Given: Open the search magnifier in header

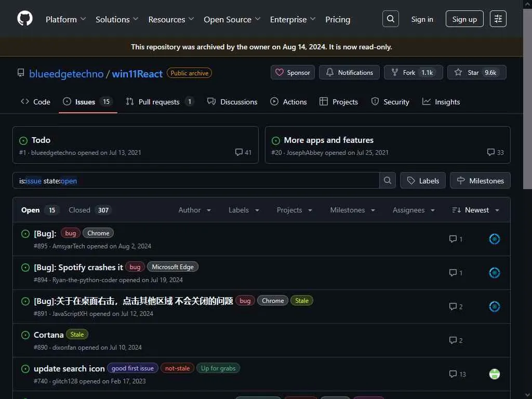Looking at the screenshot, I should coord(391,19).
